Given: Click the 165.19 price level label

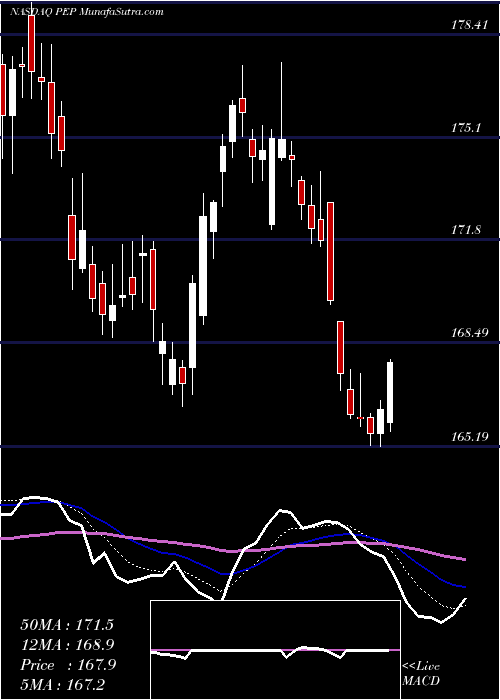Looking at the screenshot, I should pyautogui.click(x=469, y=437).
